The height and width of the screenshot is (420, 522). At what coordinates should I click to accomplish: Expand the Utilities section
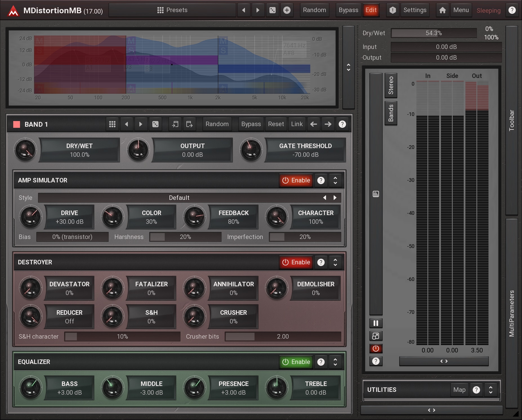(x=490, y=390)
